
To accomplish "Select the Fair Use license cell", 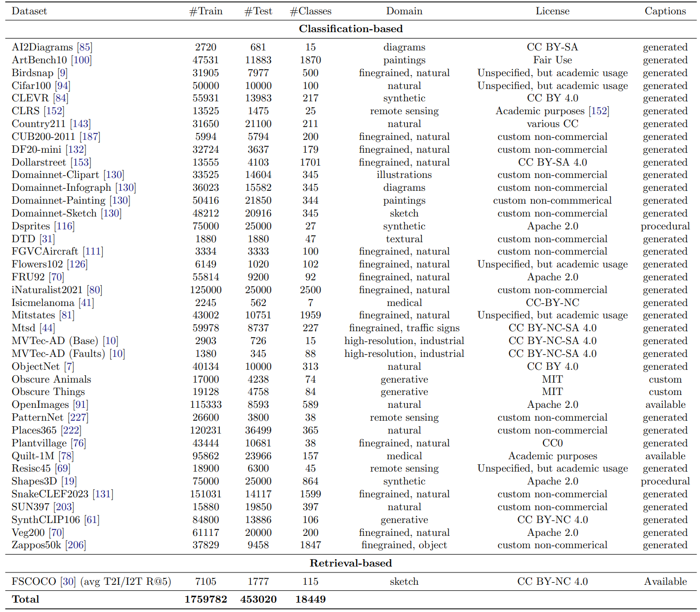I will point(552,60).
